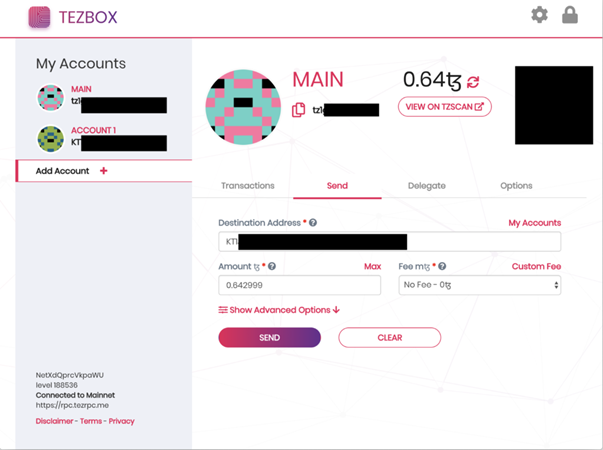Click the large MAIN account avatar
Viewport: 603px width, 450px height.
tap(243, 107)
